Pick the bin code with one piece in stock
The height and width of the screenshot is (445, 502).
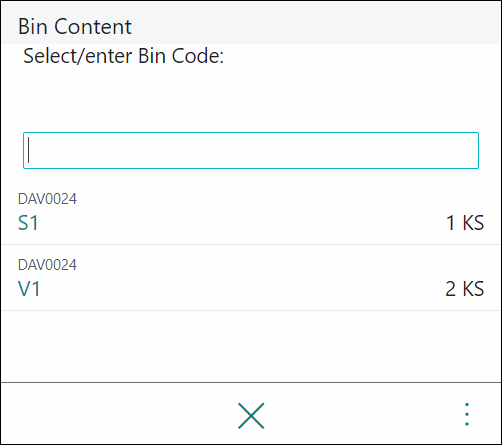(x=28, y=223)
